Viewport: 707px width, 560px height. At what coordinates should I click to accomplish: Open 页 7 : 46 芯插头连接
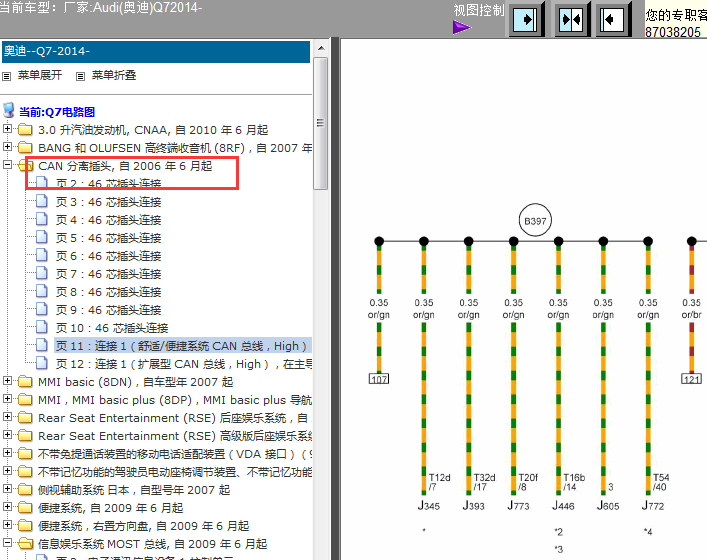pos(108,274)
